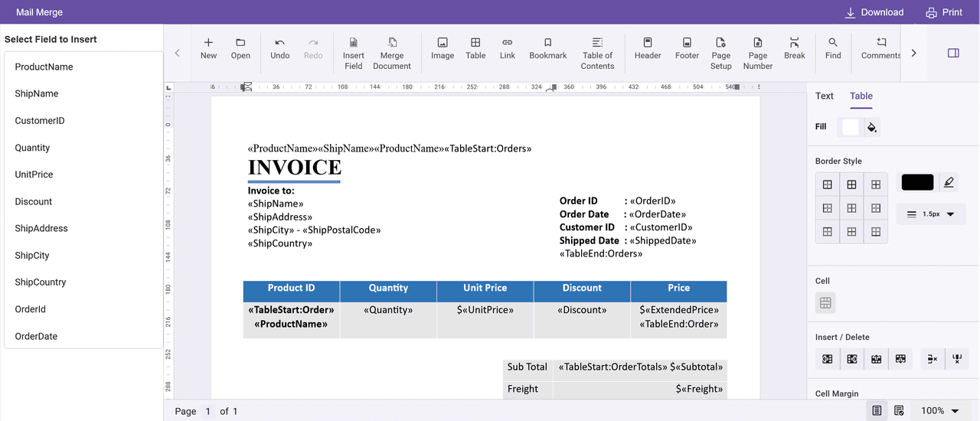Viewport: 980px width, 421px height.
Task: Select ShipAddress in field list
Action: 83,228
